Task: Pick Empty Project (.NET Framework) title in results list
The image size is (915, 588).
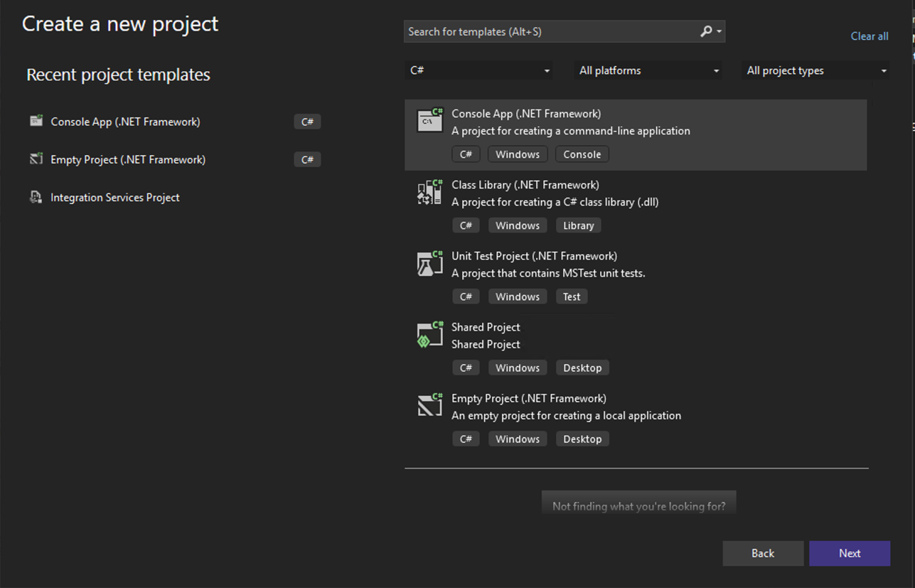Action: [529, 398]
